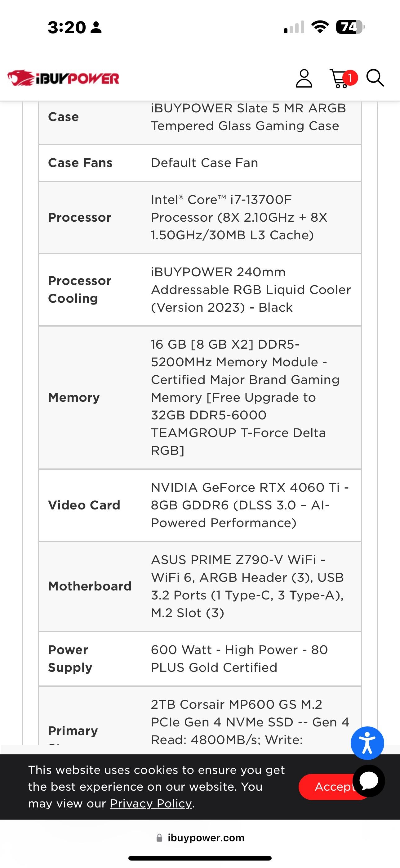Open the shopping cart icon
The image size is (400, 868).
tap(340, 79)
